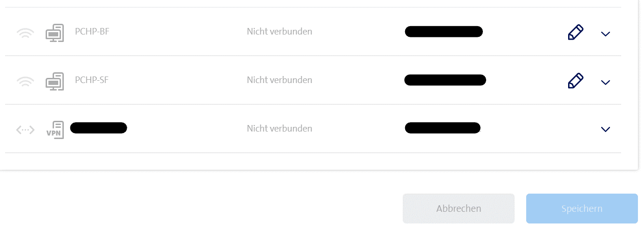Select the PCHP-BF device name
644x244 pixels.
tap(92, 32)
